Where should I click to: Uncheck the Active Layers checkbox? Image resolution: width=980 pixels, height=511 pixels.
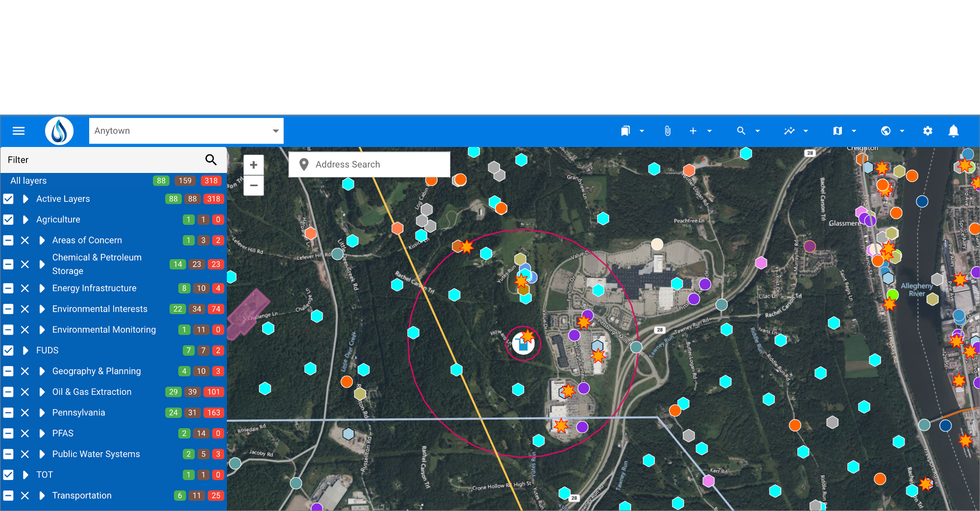tap(8, 199)
